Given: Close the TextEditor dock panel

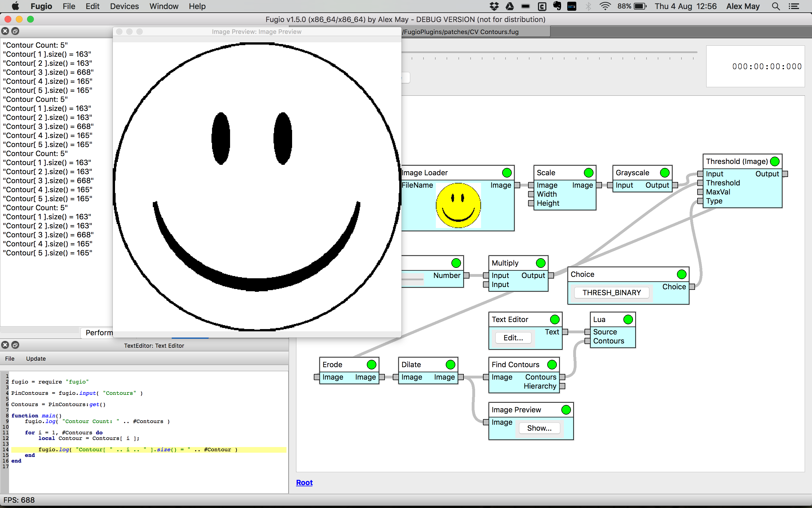Looking at the screenshot, I should pyautogui.click(x=5, y=345).
